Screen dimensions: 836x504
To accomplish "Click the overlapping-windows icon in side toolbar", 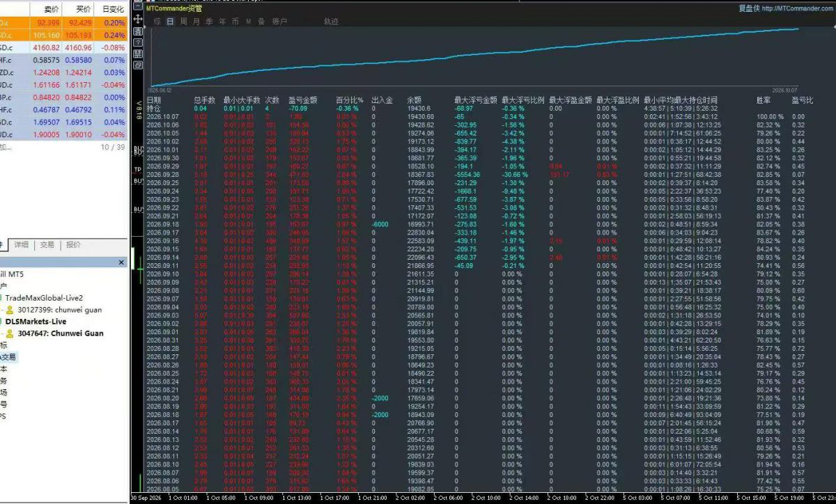I will click(x=138, y=65).
